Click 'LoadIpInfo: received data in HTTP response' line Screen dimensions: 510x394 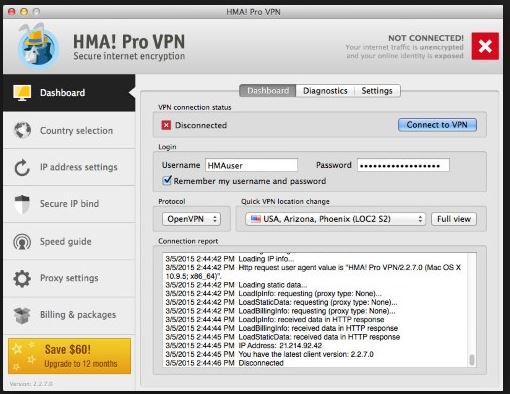pos(275,320)
